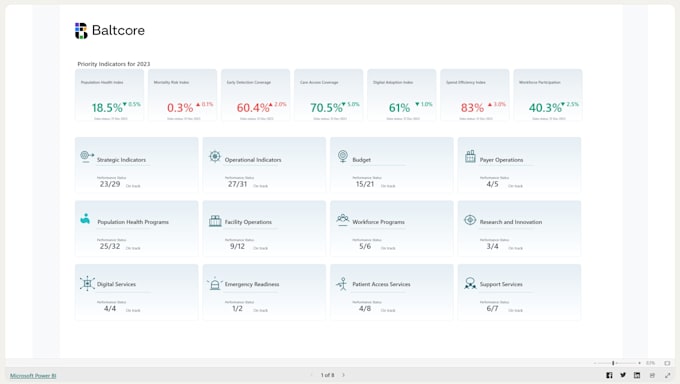Open the Digital Services card title
This screenshot has height=384, width=680.
[116, 284]
